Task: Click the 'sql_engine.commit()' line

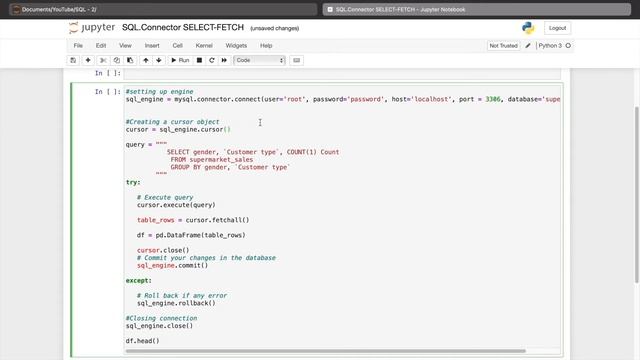Action: pyautogui.click(x=172, y=265)
